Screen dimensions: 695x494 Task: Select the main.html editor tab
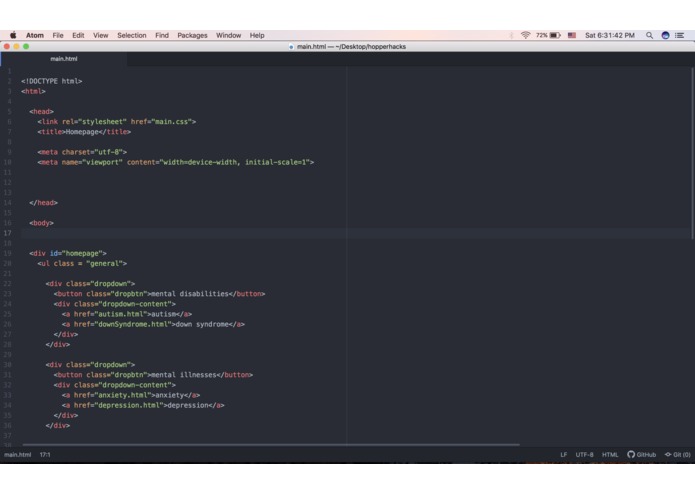pyautogui.click(x=64, y=59)
